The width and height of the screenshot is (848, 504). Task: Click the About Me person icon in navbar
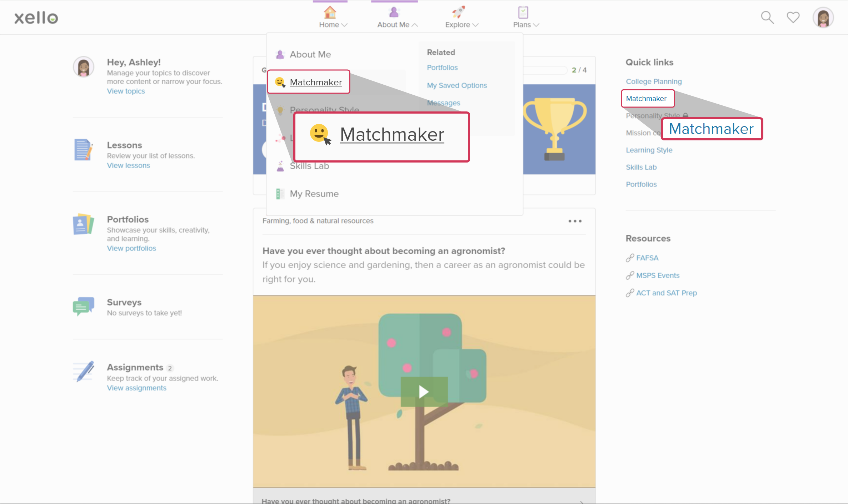pyautogui.click(x=394, y=12)
